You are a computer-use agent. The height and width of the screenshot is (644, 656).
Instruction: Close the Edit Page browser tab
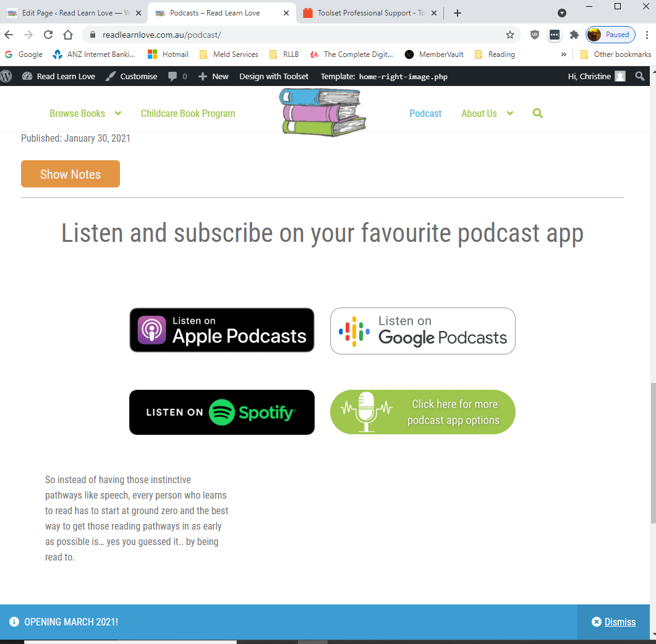pos(138,13)
